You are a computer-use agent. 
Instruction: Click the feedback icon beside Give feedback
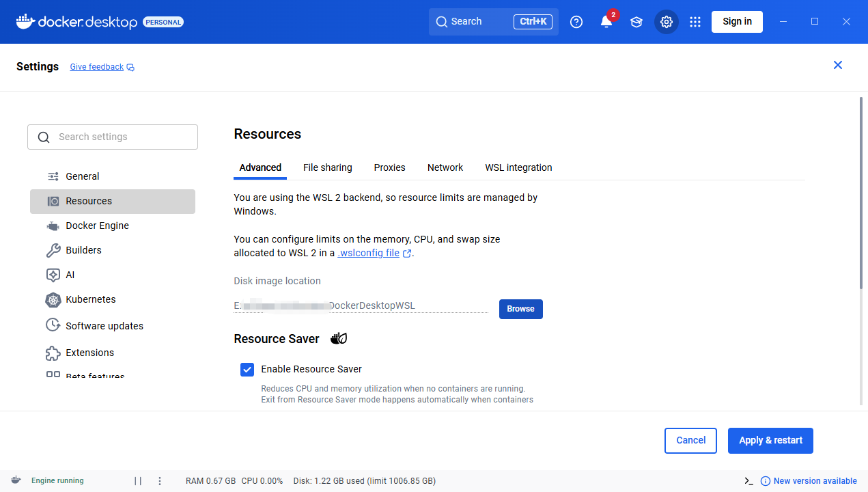(x=131, y=67)
